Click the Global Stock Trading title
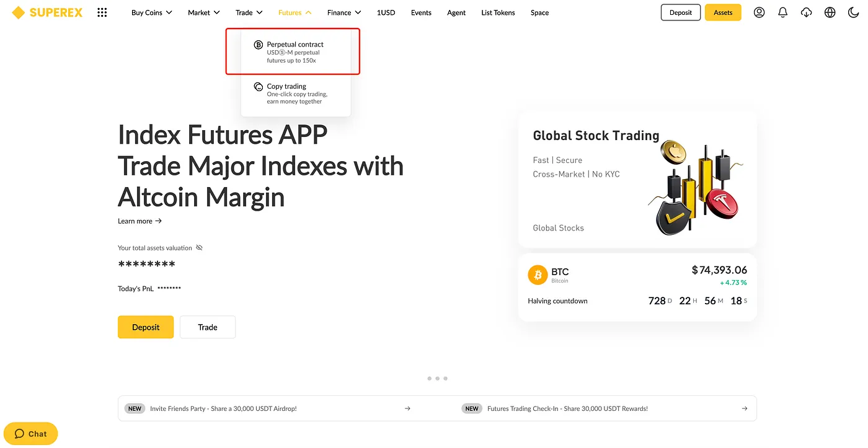 pyautogui.click(x=596, y=136)
